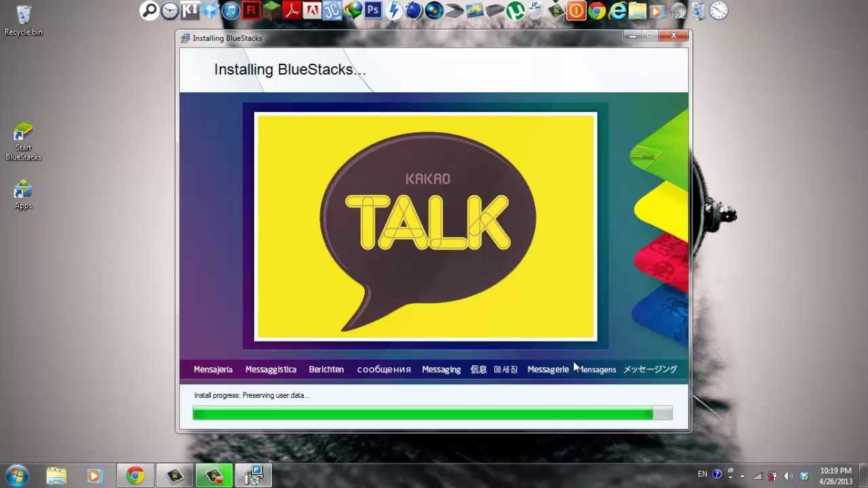Click the Messagerie label
The height and width of the screenshot is (488, 868).
[548, 369]
